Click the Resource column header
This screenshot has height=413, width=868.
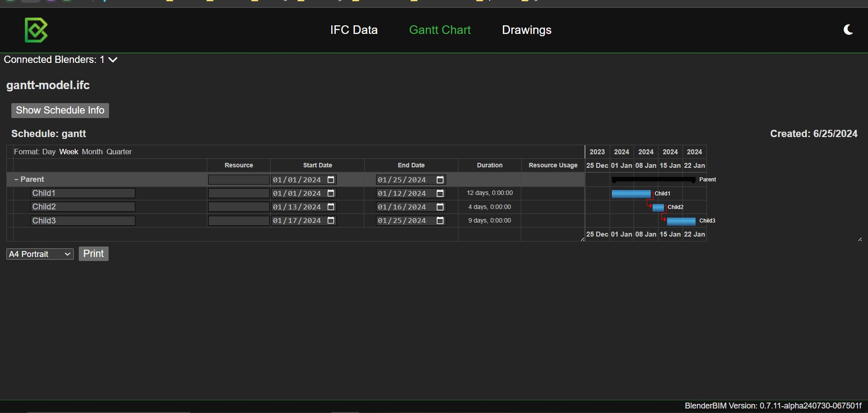(238, 165)
